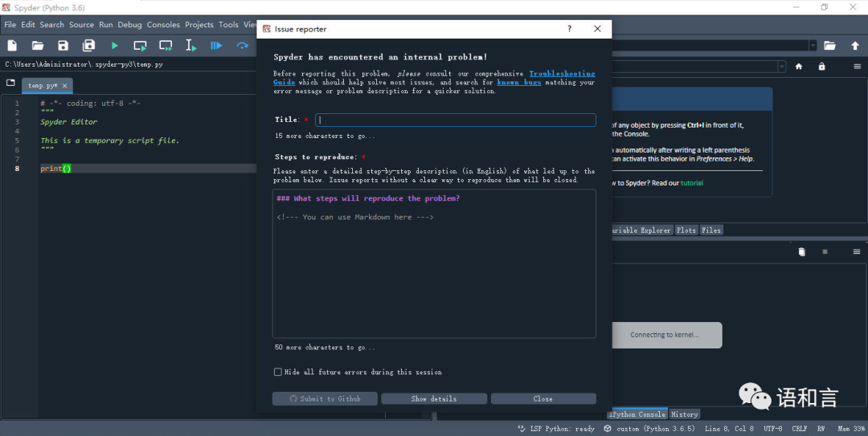Click the debugger Step over icon
The image size is (868, 436).
coord(242,46)
